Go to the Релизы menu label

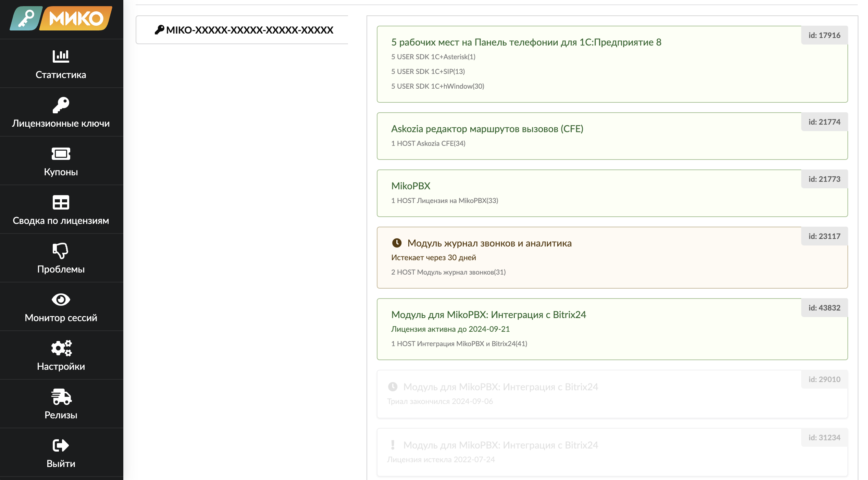[61, 415]
